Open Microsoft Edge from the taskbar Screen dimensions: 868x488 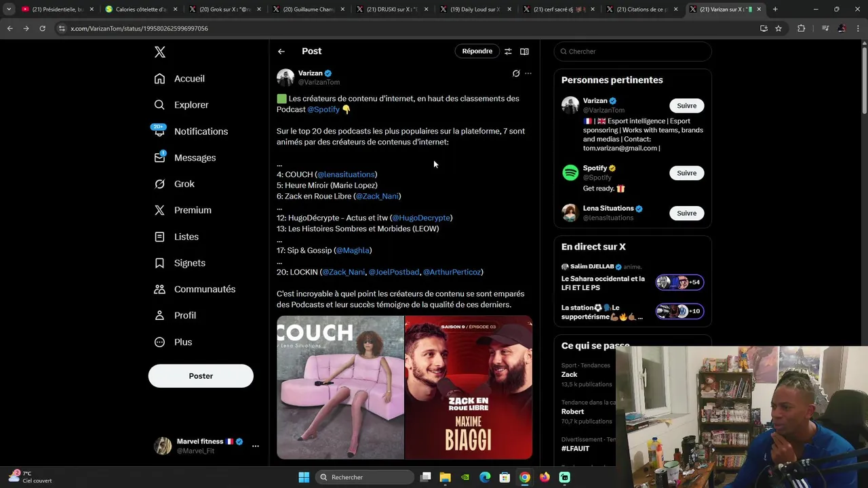click(x=485, y=477)
